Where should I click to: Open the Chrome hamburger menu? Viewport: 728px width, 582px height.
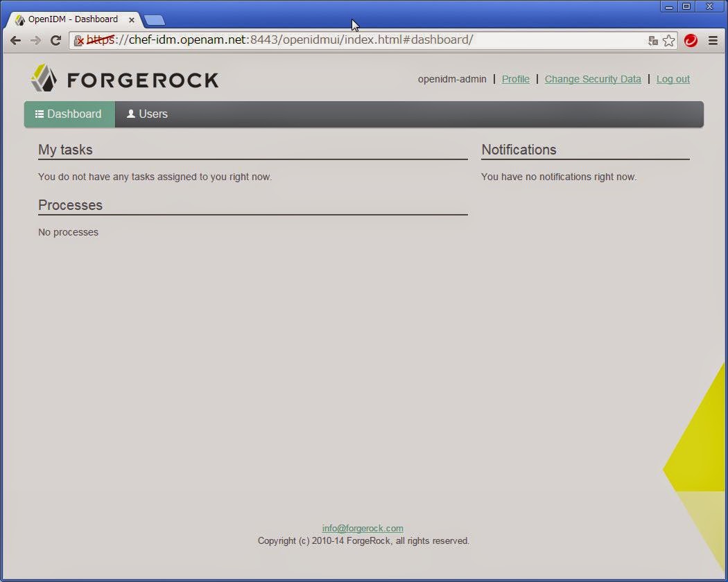(x=713, y=40)
